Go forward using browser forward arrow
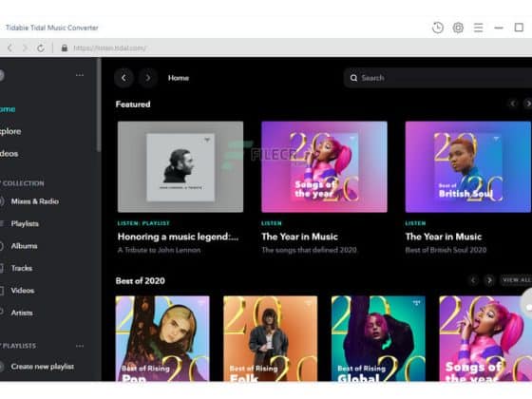Screen dimensions: 532x399 [25, 47]
